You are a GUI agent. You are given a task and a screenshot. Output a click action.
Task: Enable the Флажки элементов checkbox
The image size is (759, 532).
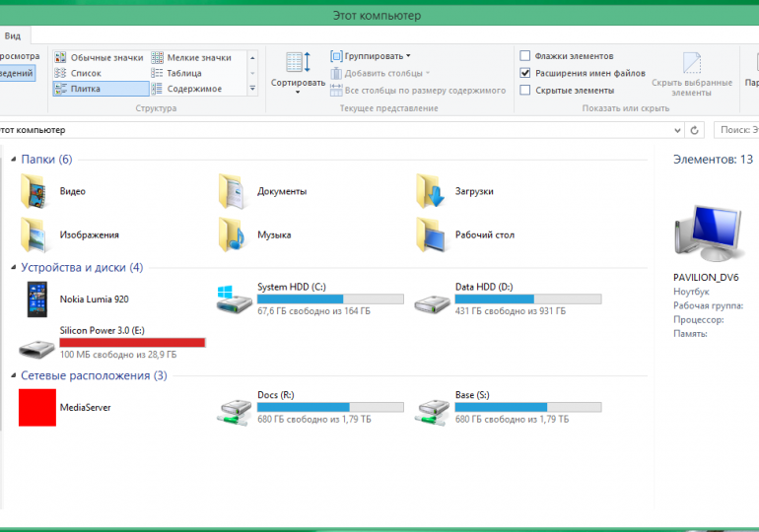tap(525, 56)
